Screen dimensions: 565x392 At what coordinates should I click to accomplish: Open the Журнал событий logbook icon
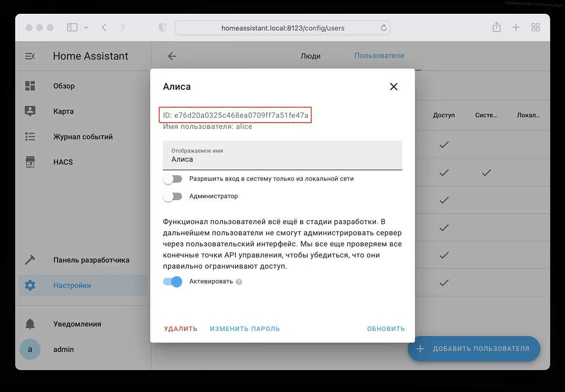(x=30, y=137)
